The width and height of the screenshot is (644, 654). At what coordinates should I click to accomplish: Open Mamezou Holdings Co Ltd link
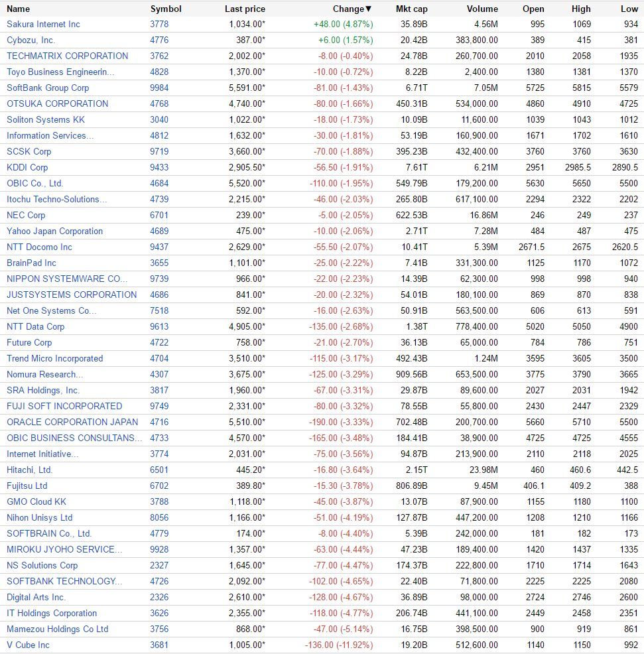(x=57, y=629)
